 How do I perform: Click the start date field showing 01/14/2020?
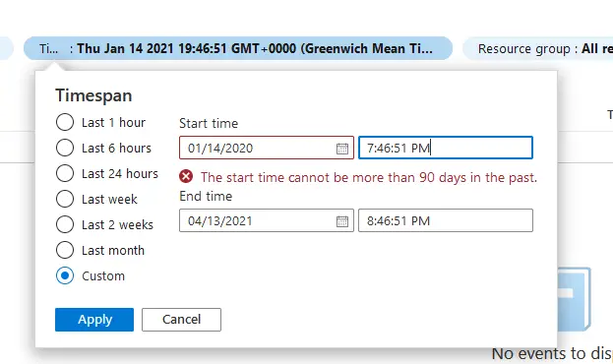pyautogui.click(x=267, y=148)
